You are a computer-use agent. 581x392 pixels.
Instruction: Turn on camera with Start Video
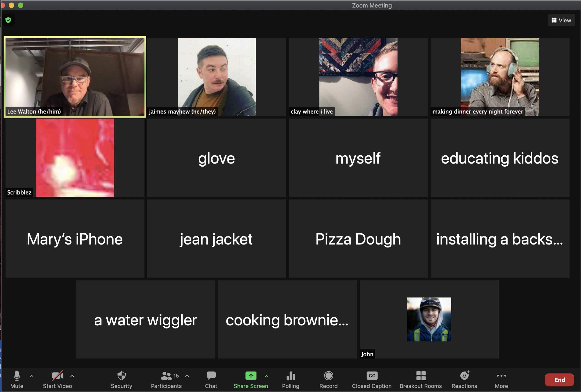(57, 379)
